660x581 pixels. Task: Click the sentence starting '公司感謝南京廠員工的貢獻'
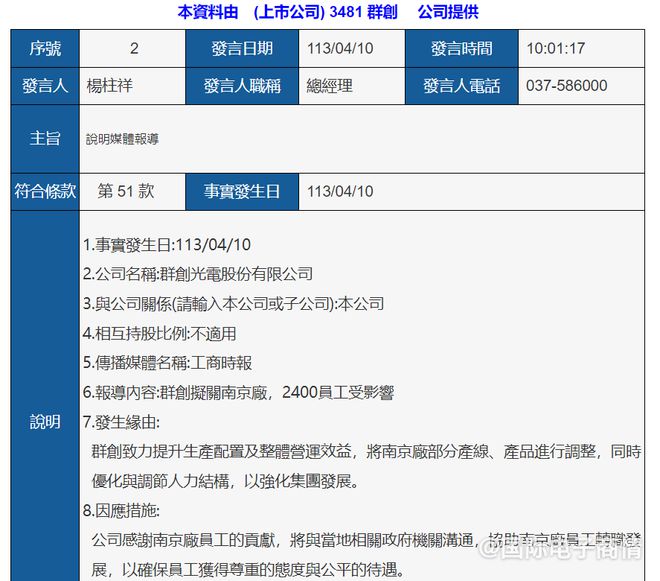click(x=366, y=540)
